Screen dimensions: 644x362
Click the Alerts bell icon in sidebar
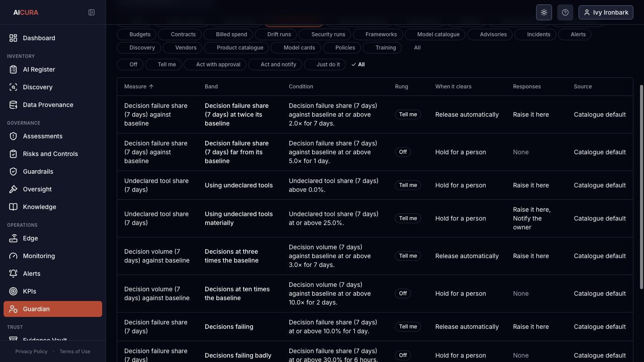[x=13, y=274]
